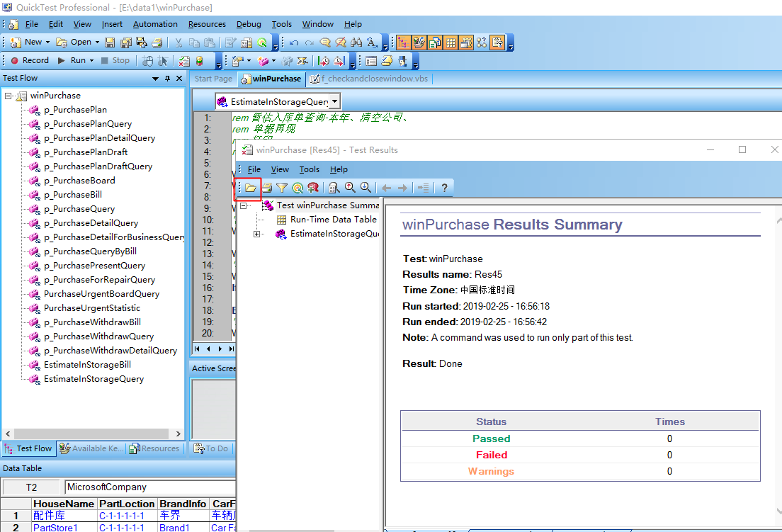
Task: Click the Record button
Action: (30, 60)
